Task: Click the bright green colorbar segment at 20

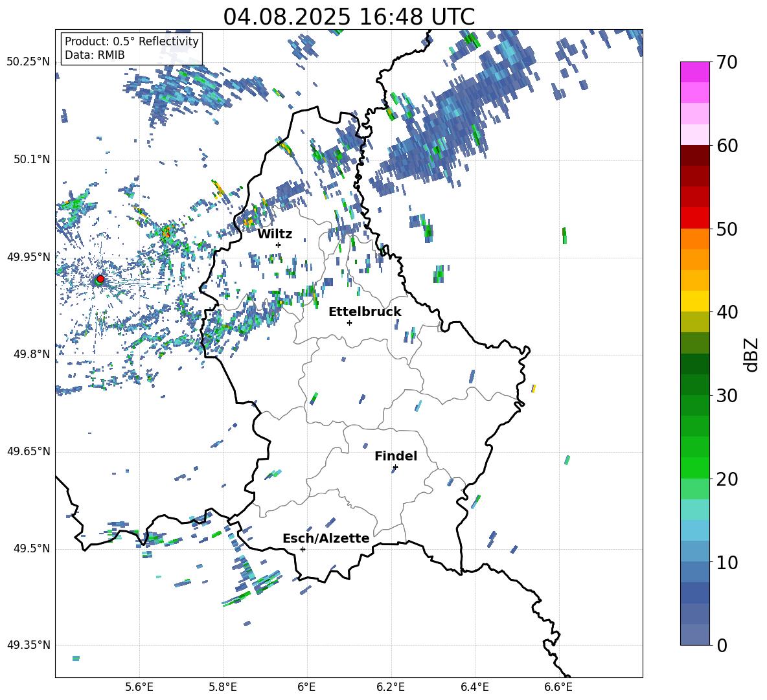Action: point(694,468)
